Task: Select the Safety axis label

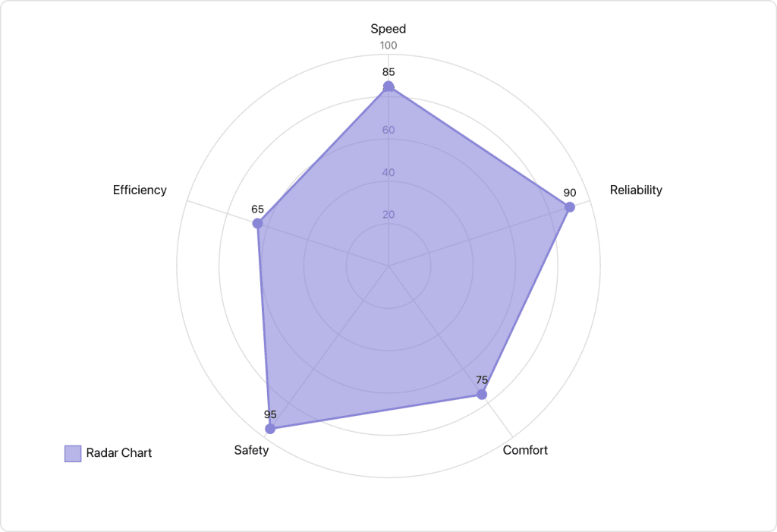Action: (251, 450)
